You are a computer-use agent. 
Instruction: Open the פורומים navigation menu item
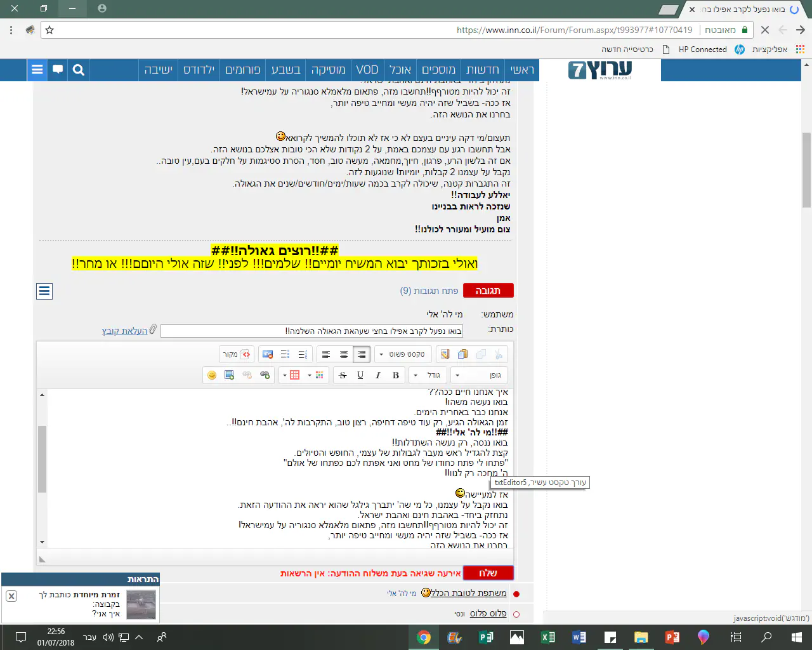(x=243, y=70)
